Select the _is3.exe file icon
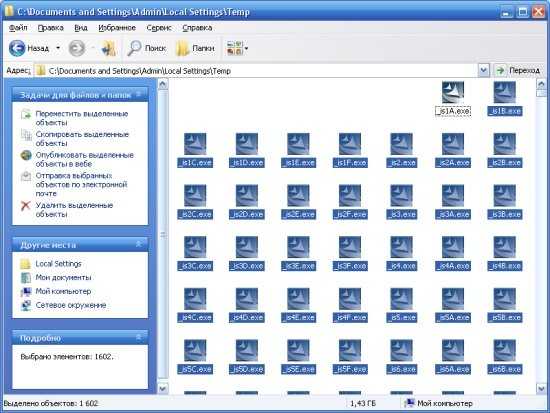 401,195
